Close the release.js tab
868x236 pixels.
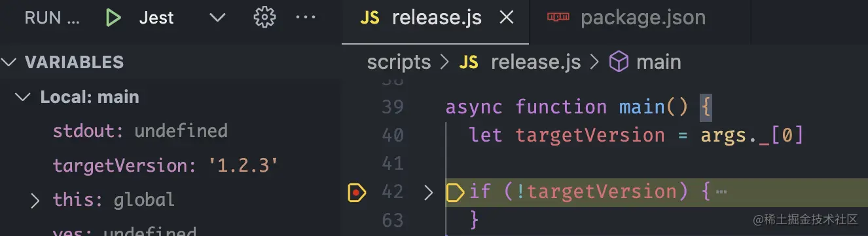tap(506, 18)
